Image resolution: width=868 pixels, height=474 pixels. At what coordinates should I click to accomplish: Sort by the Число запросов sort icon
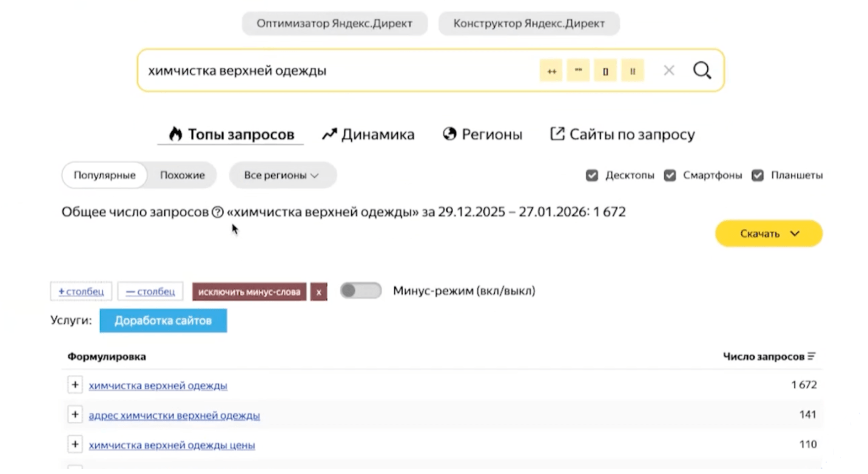[812, 357]
